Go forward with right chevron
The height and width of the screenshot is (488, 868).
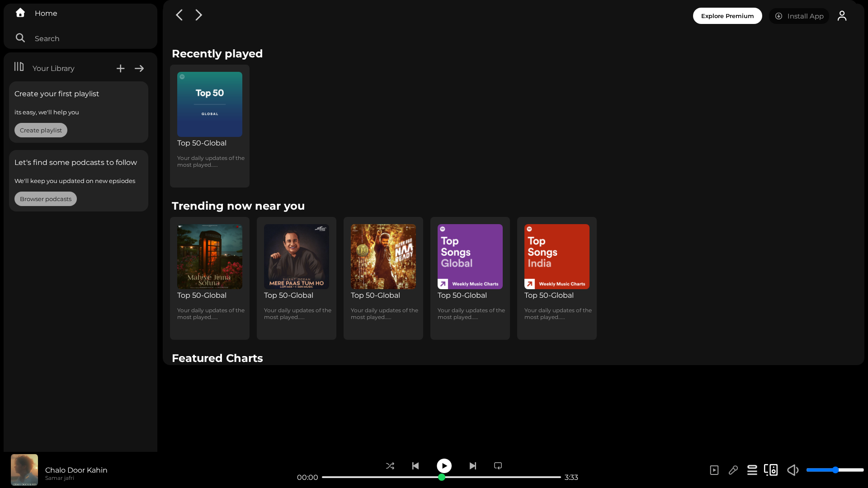tap(198, 15)
